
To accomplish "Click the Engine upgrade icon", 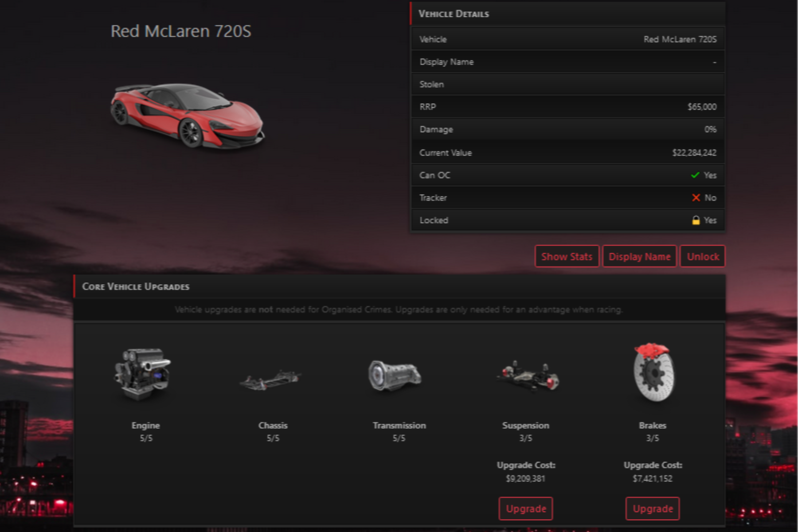I will pos(143,374).
